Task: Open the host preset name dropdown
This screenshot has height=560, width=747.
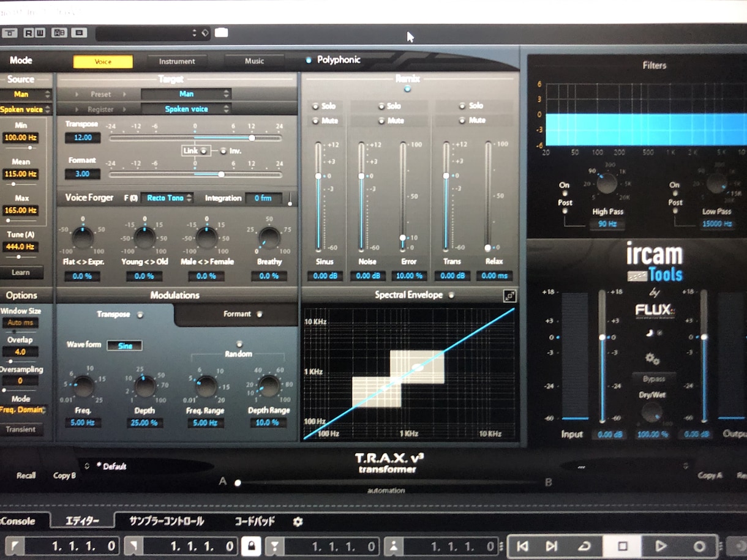Action: [153, 33]
